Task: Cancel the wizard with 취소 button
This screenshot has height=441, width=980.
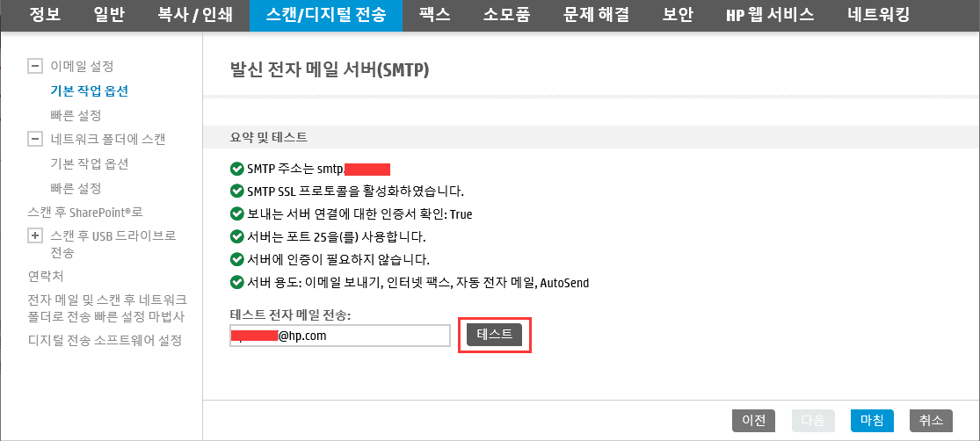Action: pos(932,421)
